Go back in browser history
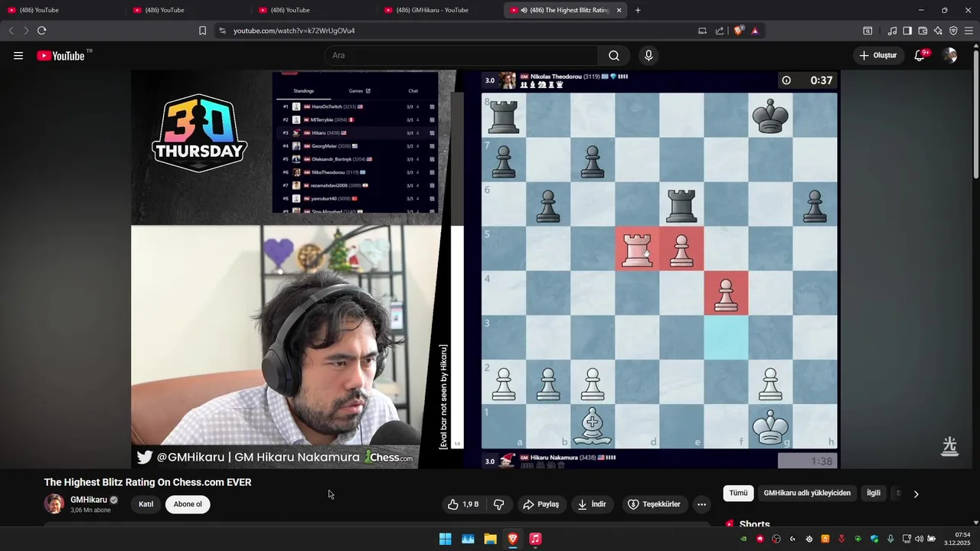This screenshot has width=980, height=551. [x=11, y=31]
